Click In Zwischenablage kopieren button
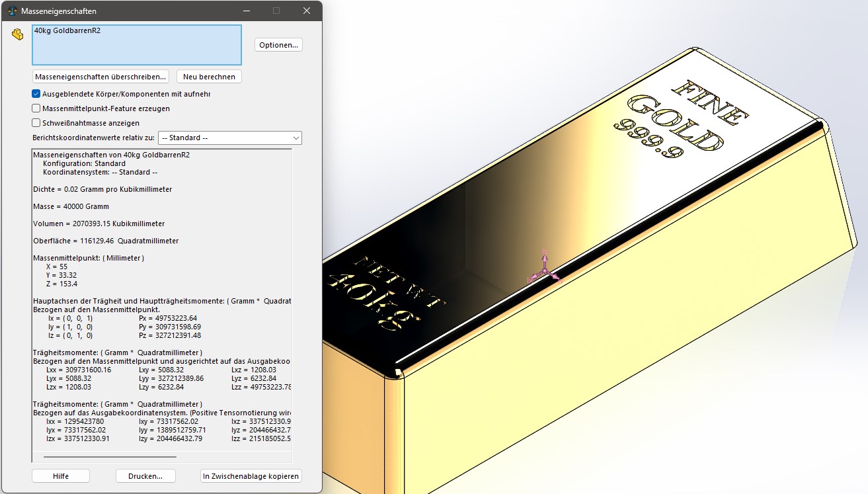 pos(251,476)
